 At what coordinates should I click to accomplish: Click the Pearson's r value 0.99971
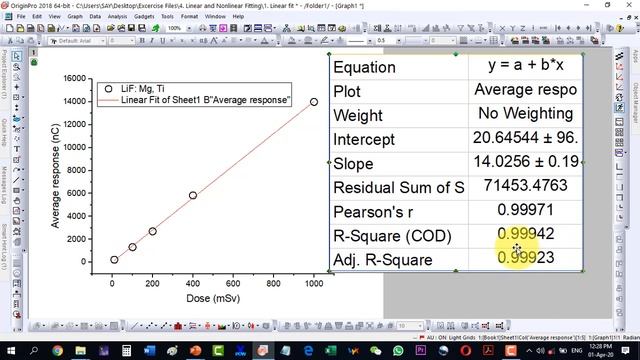[525, 210]
